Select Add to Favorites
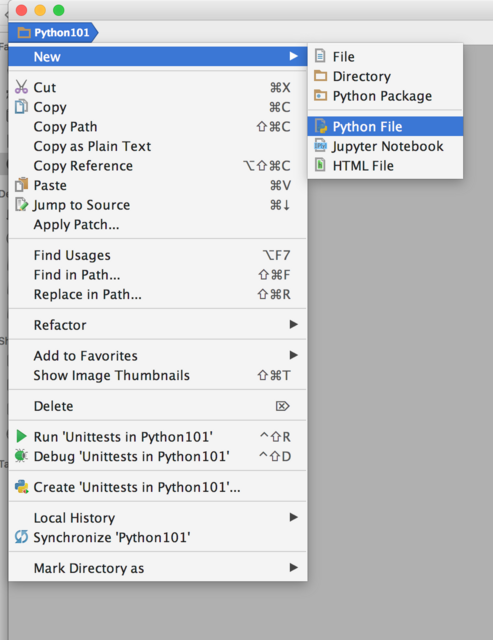The height and width of the screenshot is (640, 493). pos(158,356)
